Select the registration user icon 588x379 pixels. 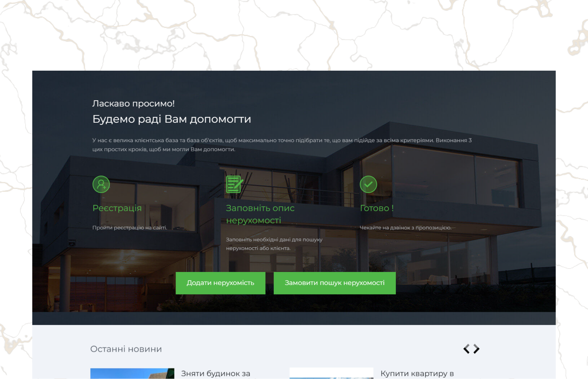coord(101,185)
